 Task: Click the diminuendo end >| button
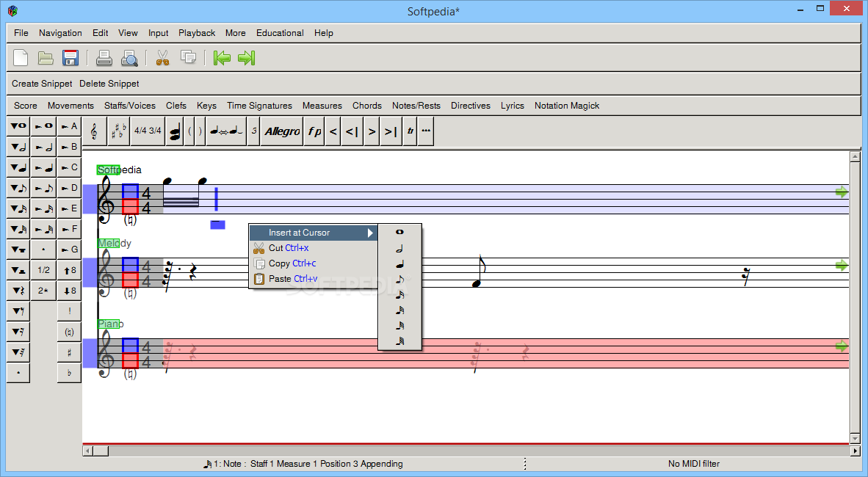[391, 131]
